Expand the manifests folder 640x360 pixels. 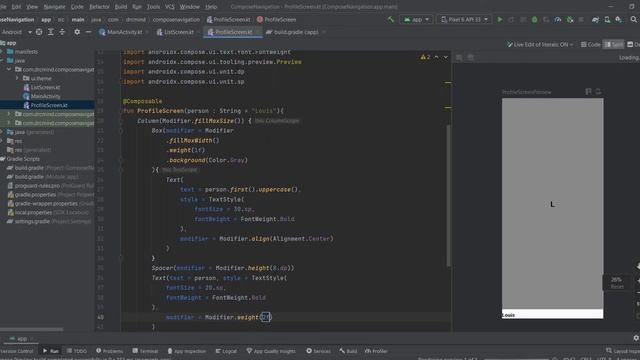[x=2, y=51]
